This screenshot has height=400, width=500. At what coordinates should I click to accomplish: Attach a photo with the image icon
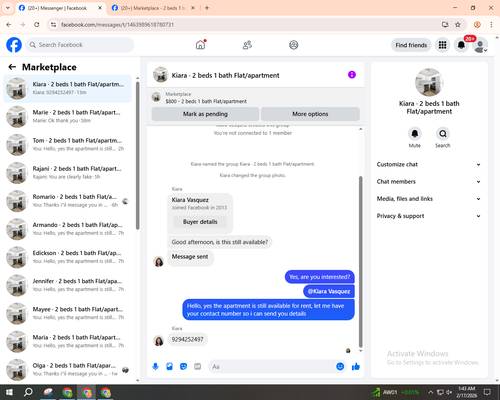click(169, 367)
